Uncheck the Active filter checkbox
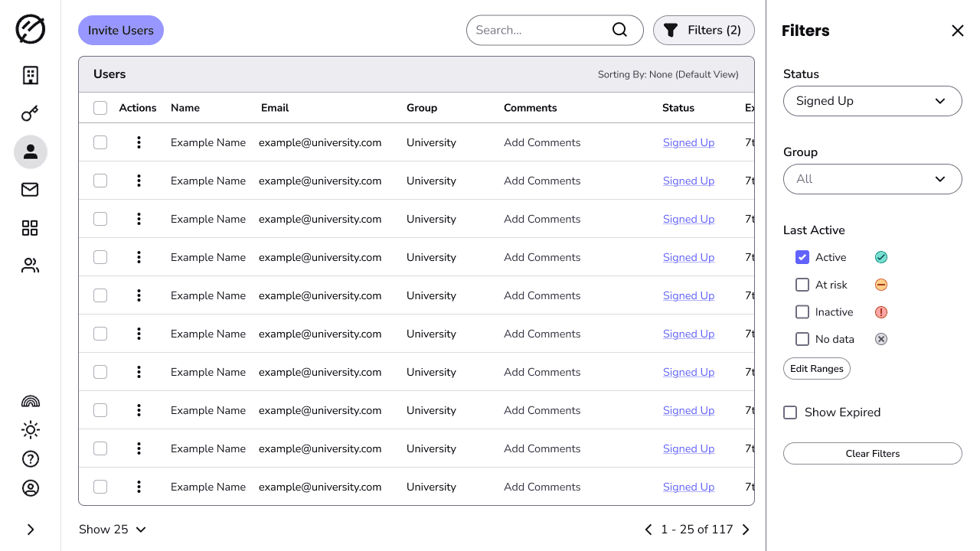The width and height of the screenshot is (980, 551). 802,257
